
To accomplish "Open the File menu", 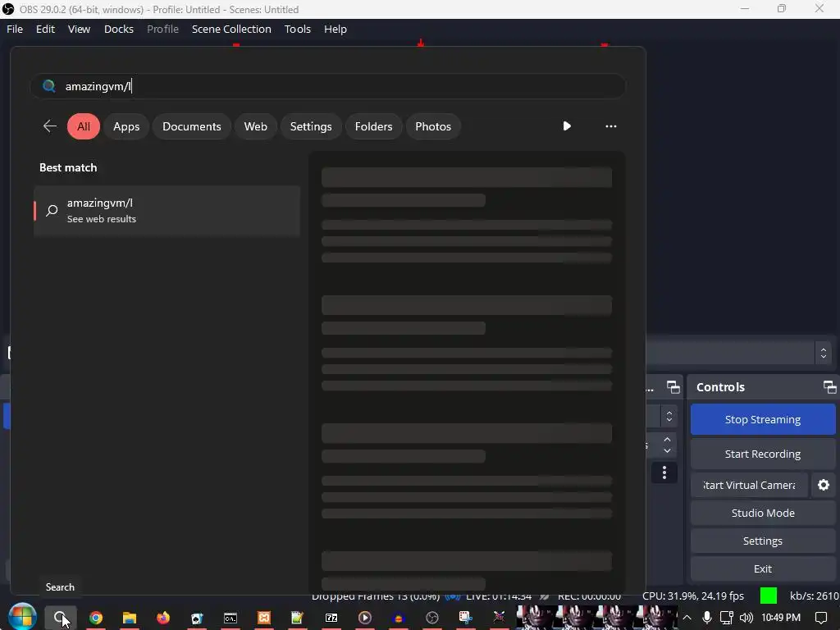I will click(x=15, y=29).
